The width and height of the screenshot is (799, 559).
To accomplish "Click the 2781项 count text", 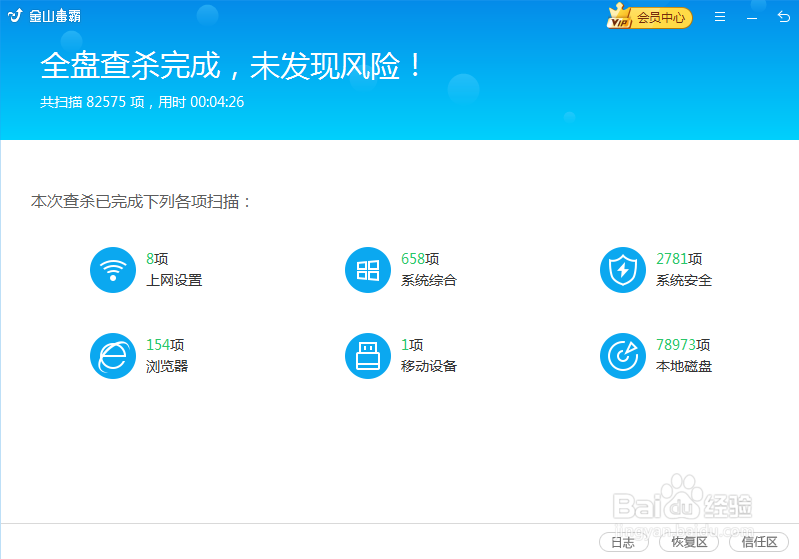I will pyautogui.click(x=679, y=259).
